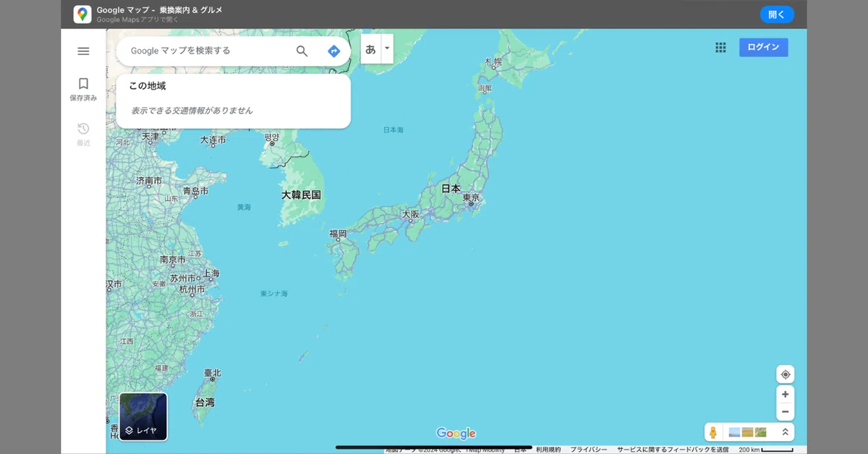The height and width of the screenshot is (454, 868).
Task: Click the 東シナ海 sea label
Action: coord(274,294)
